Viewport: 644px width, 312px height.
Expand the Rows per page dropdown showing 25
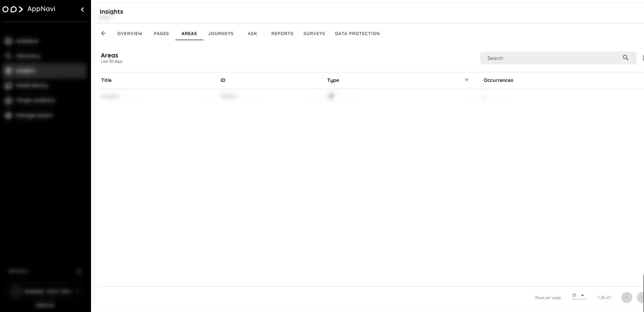coord(578,295)
